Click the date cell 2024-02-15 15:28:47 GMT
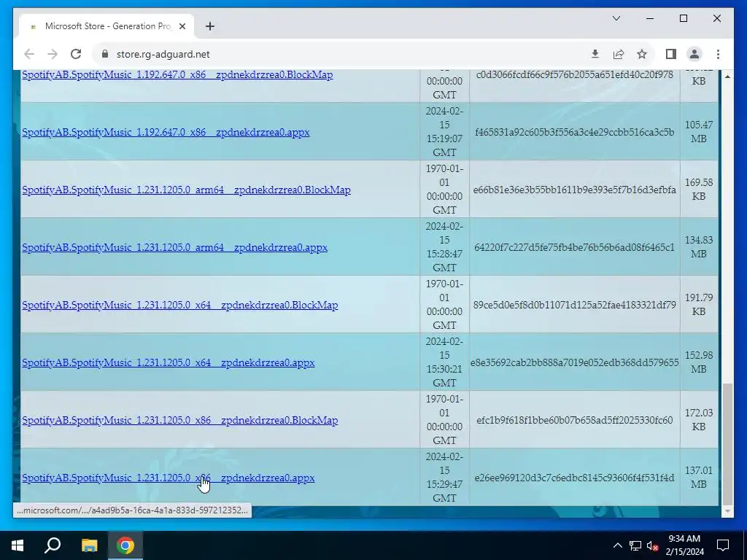This screenshot has height=560, width=747. click(x=444, y=247)
